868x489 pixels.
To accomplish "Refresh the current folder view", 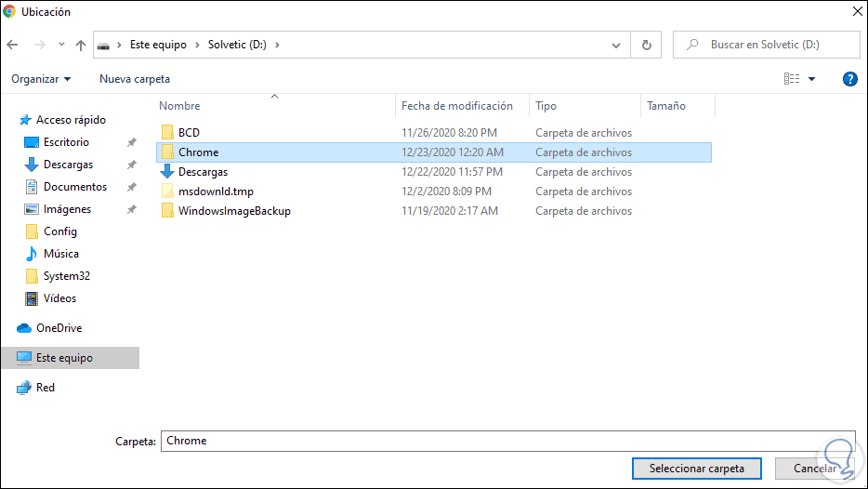I will 646,44.
